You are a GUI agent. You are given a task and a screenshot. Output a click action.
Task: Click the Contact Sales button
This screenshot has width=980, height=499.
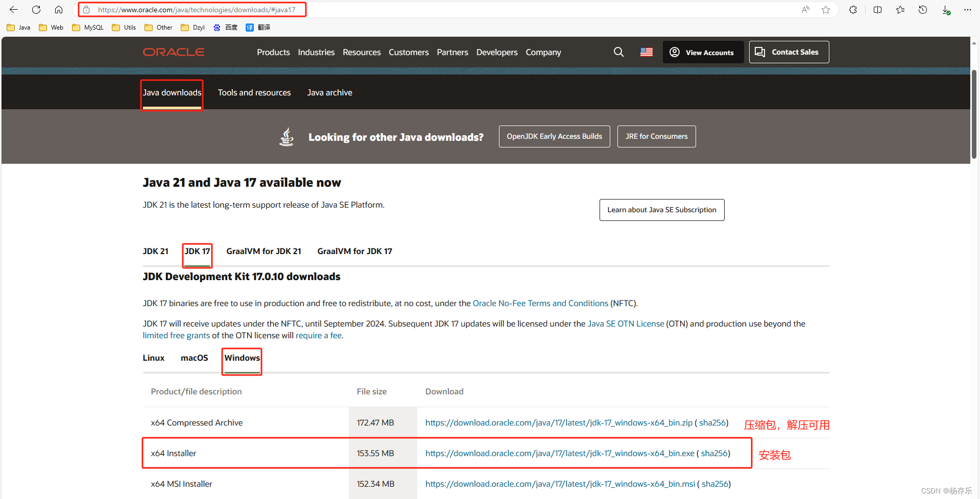click(x=789, y=52)
